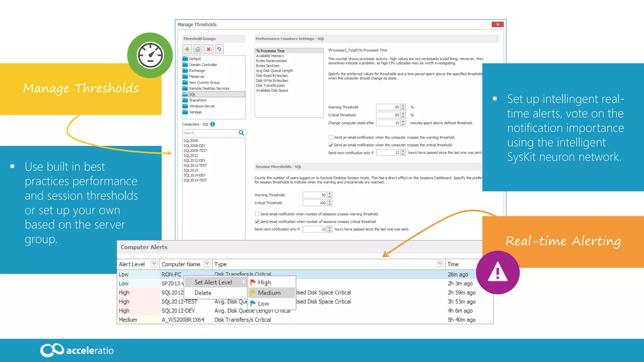Image resolution: width=644 pixels, height=362 pixels.
Task: Open the Set Alert Level submenu
Action: pos(216,282)
